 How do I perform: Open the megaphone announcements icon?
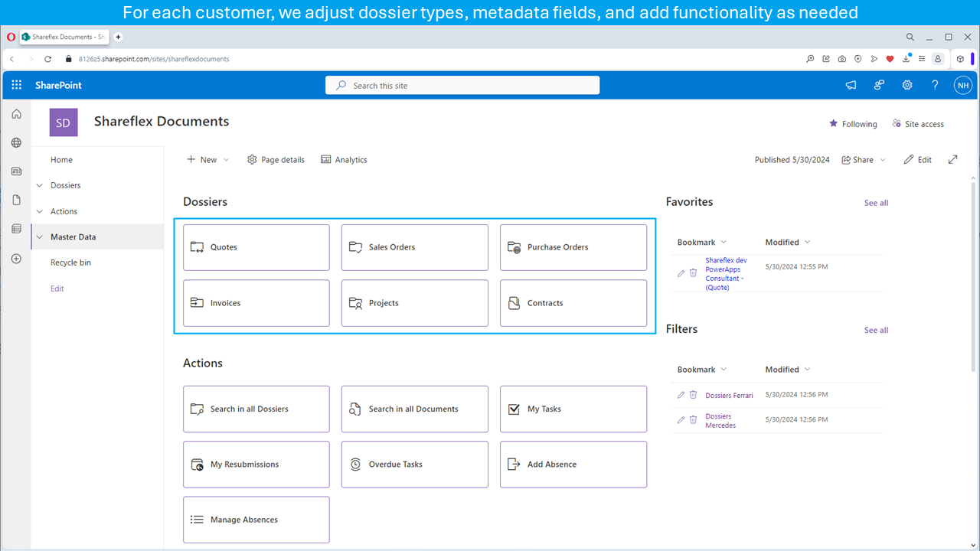pyautogui.click(x=851, y=86)
